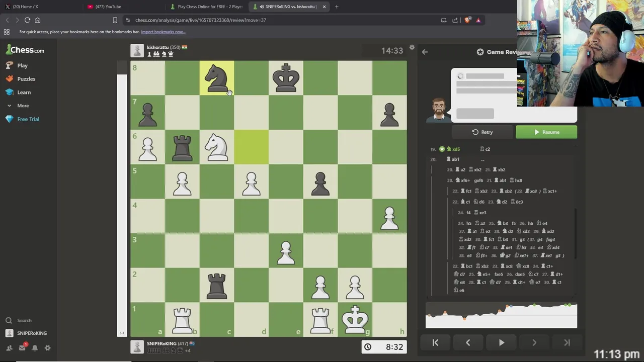Screen dimensions: 644x362
Task: Open kishorattu player profile
Action: [x=157, y=47]
